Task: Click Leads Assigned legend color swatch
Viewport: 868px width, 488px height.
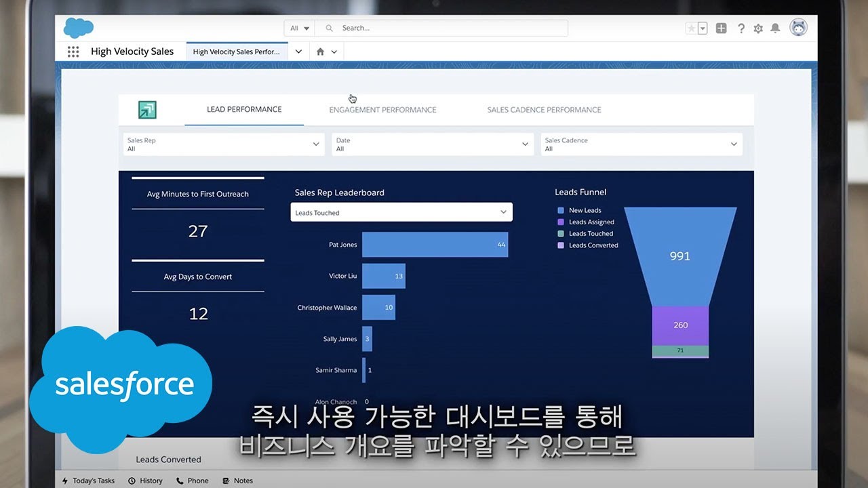Action: 561,222
